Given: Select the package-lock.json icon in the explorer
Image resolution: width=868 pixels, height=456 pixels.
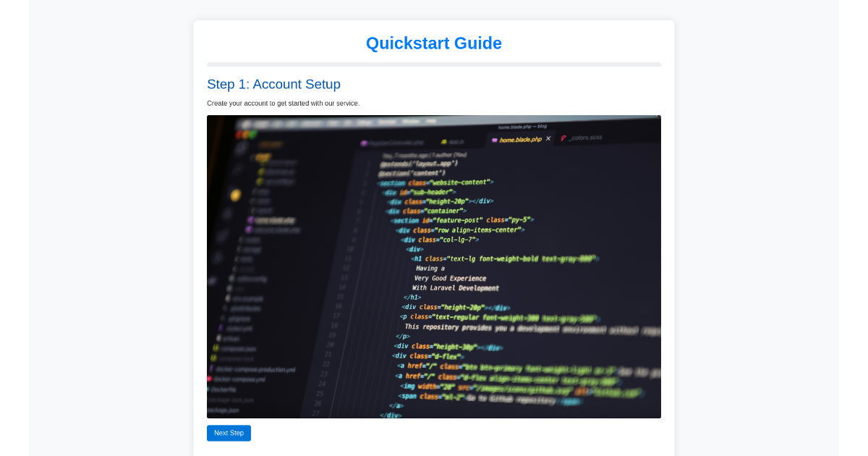Looking at the screenshot, I should (208, 398).
